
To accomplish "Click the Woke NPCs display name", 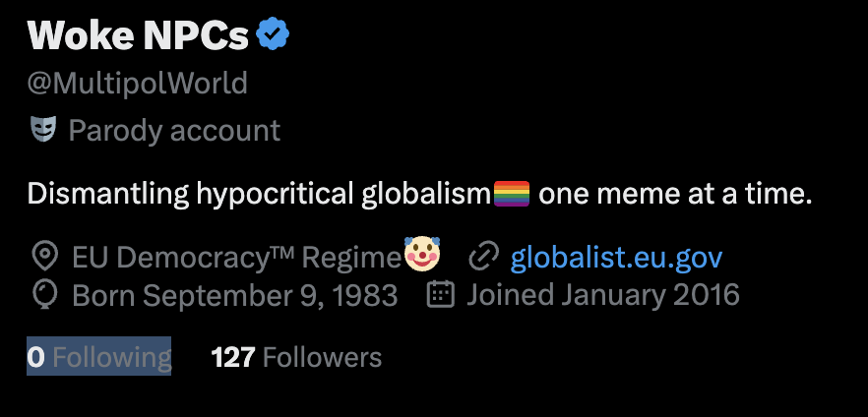I will (x=138, y=34).
